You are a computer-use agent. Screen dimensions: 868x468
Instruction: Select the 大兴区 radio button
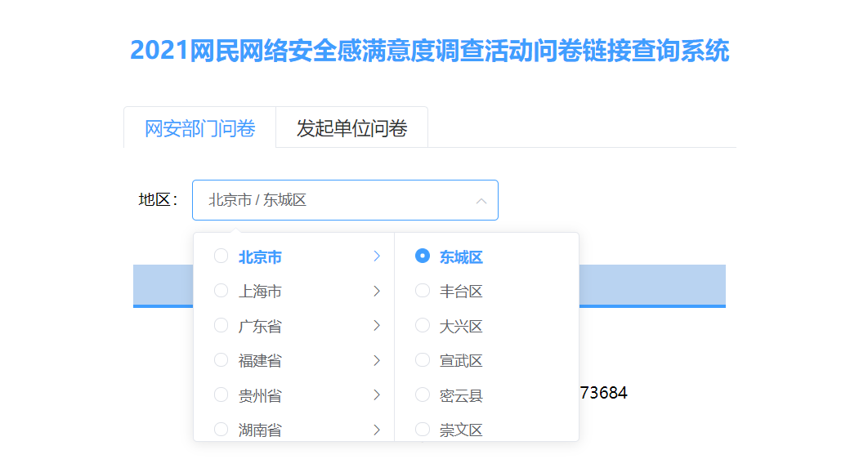[x=423, y=325]
